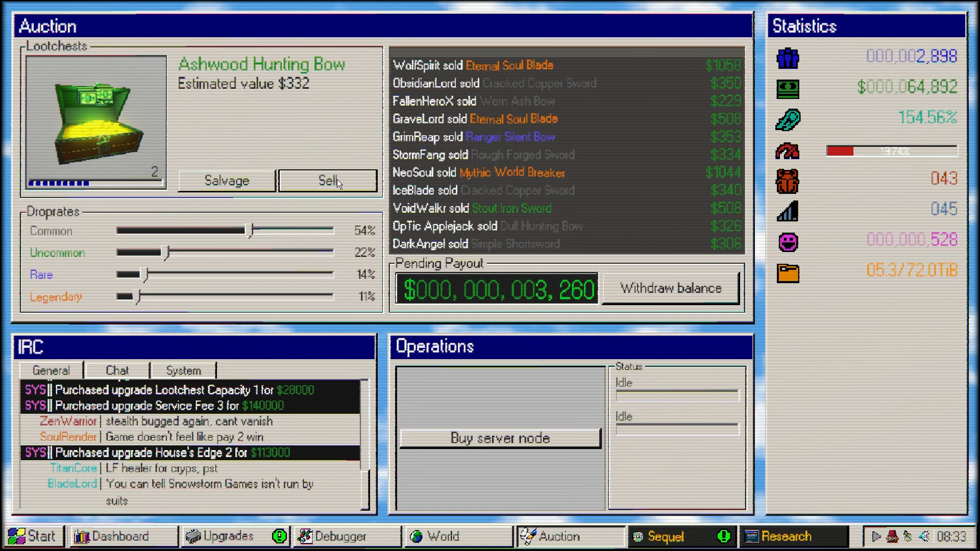The height and width of the screenshot is (551, 980).
Task: Open the Research taskbar item
Action: (x=786, y=536)
